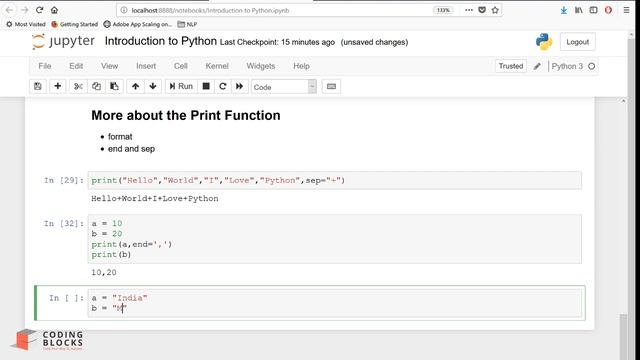Viewport: 640px width, 360px height.
Task: Open Most Visited bookmark
Action: point(26,24)
